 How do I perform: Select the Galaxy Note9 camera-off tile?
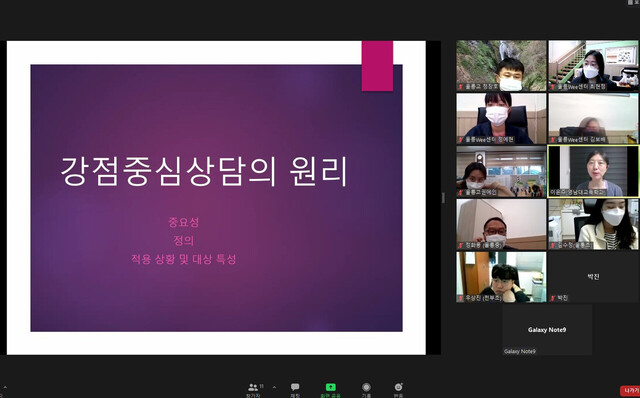(547, 330)
